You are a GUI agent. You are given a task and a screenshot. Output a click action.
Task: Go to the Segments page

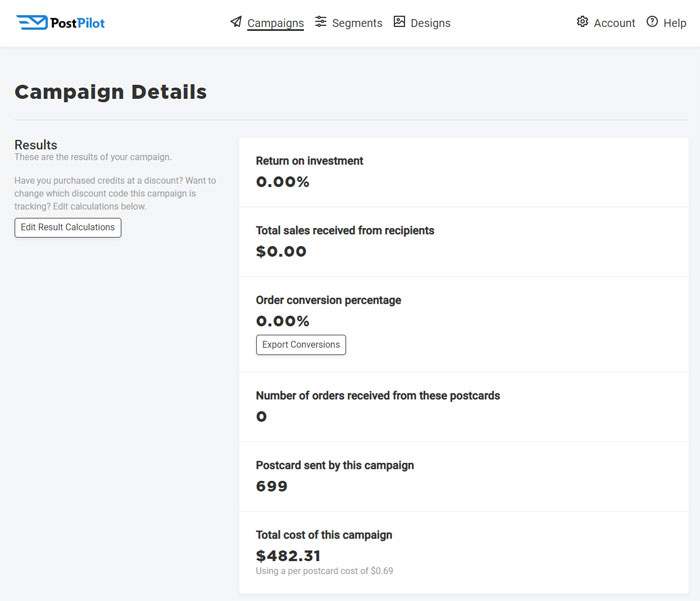(x=357, y=23)
